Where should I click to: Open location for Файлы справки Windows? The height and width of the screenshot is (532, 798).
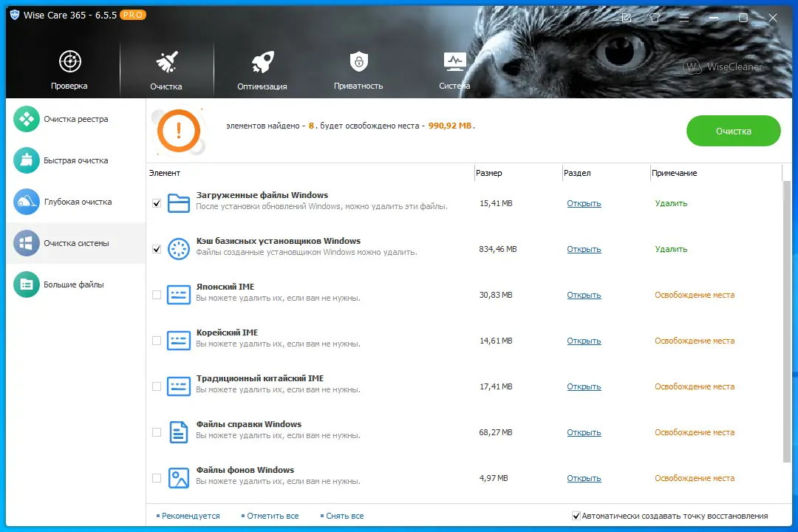click(584, 432)
